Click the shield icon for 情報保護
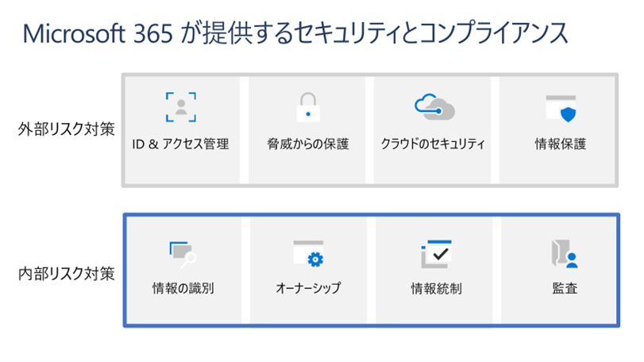Image resolution: width=644 pixels, height=362 pixels. [561, 109]
